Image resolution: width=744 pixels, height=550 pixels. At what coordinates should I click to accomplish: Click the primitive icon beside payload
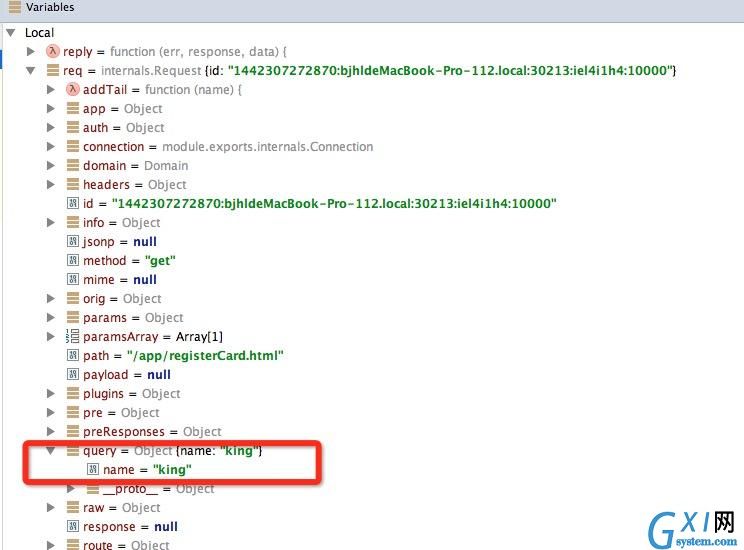(73, 374)
